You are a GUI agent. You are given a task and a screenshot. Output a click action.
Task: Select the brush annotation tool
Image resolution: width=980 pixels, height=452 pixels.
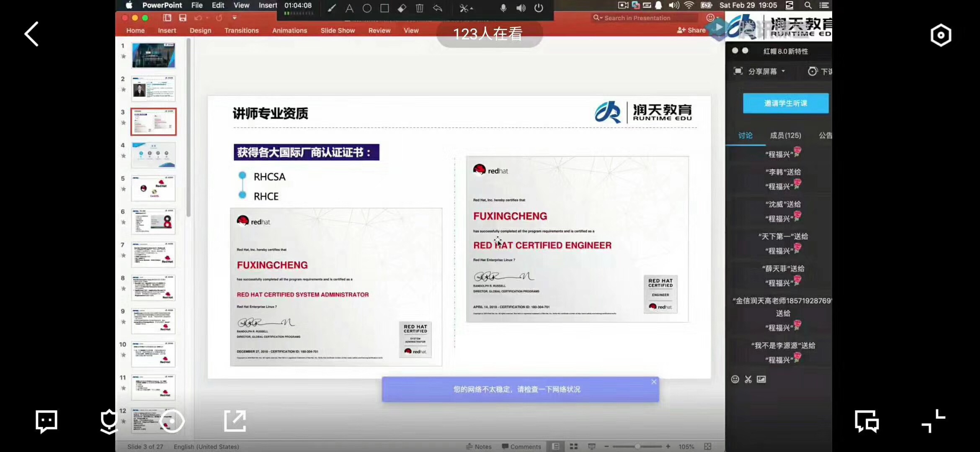pyautogui.click(x=331, y=8)
